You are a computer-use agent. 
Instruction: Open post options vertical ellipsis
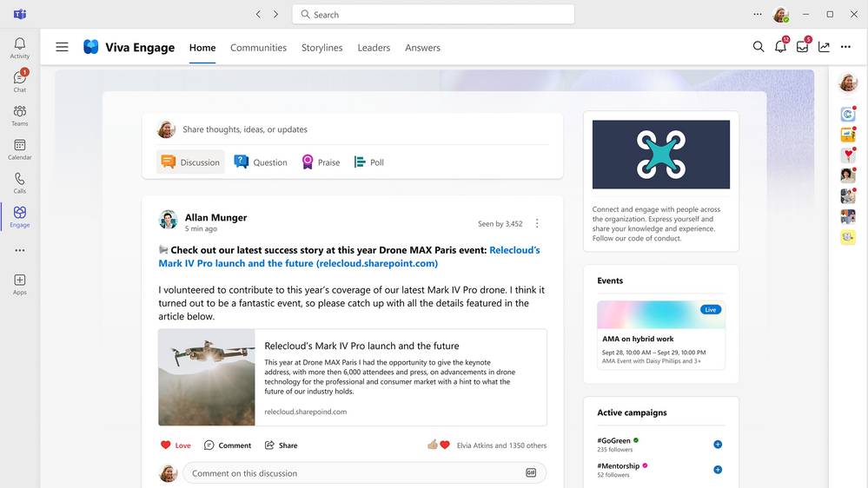pyautogui.click(x=537, y=223)
